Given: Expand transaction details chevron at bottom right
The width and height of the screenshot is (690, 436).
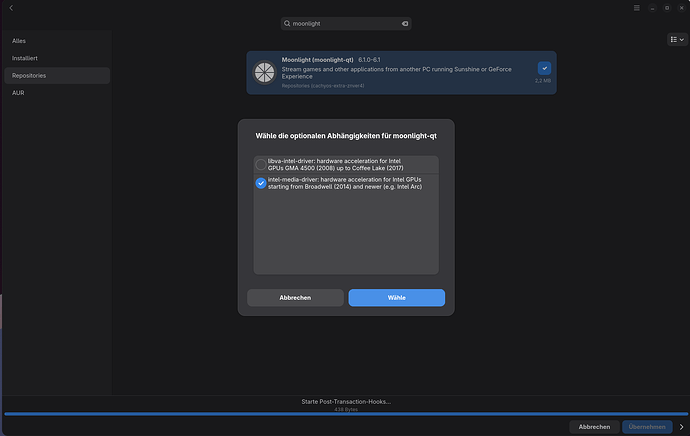Looking at the screenshot, I should [682, 427].
